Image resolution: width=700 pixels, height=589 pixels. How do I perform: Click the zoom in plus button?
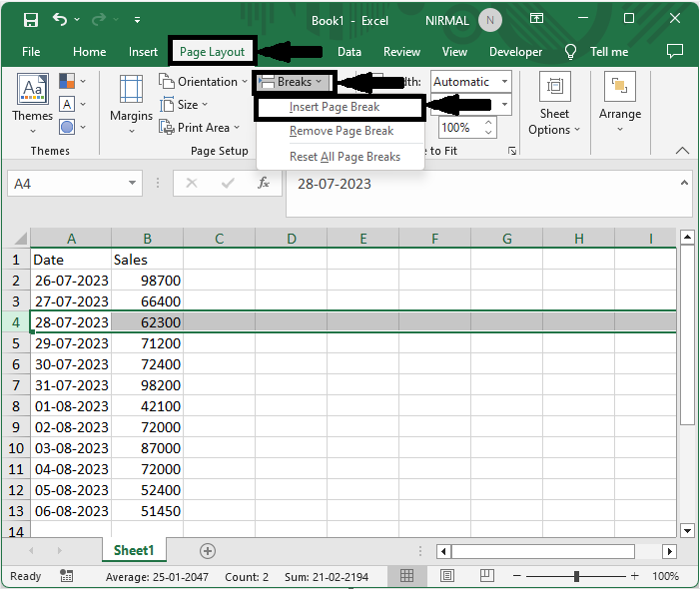coord(634,576)
